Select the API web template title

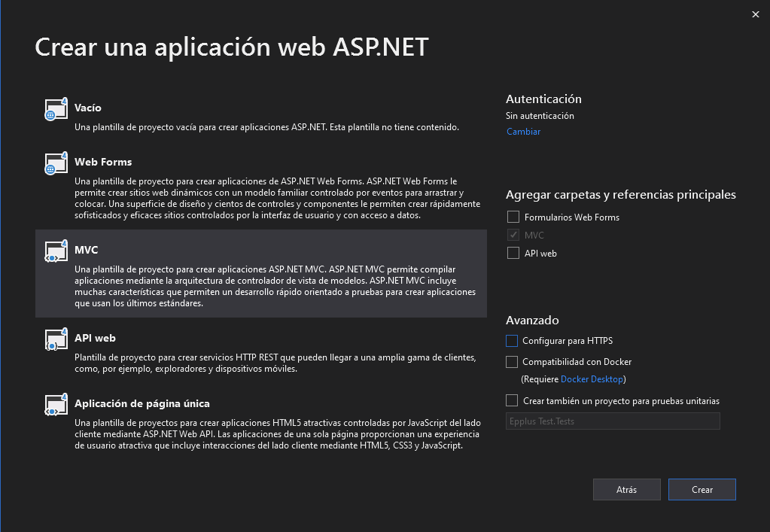pyautogui.click(x=96, y=338)
